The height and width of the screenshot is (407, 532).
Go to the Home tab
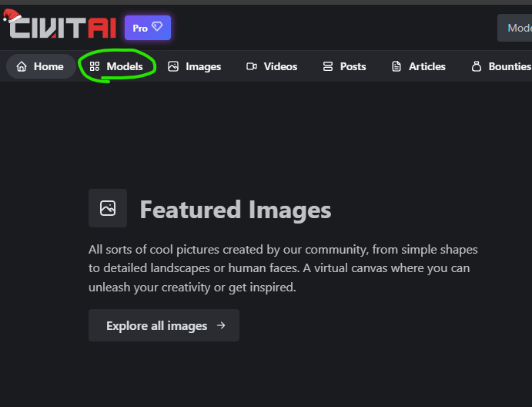click(x=49, y=66)
